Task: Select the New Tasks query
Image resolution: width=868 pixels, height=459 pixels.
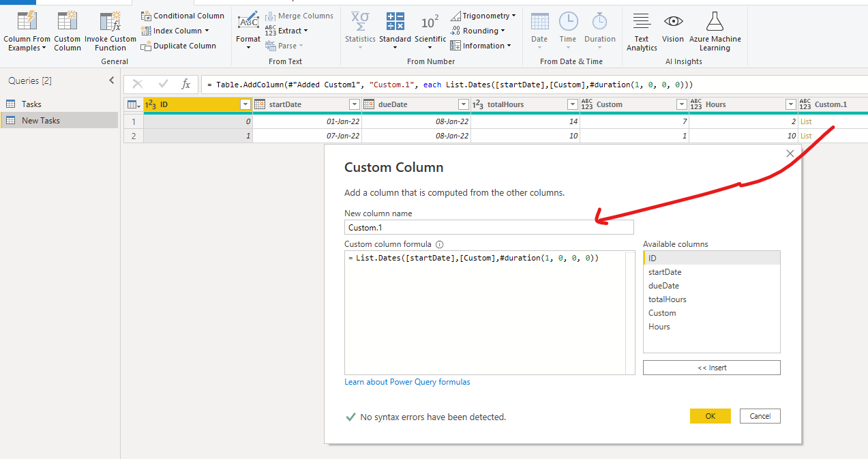Action: coord(59,120)
